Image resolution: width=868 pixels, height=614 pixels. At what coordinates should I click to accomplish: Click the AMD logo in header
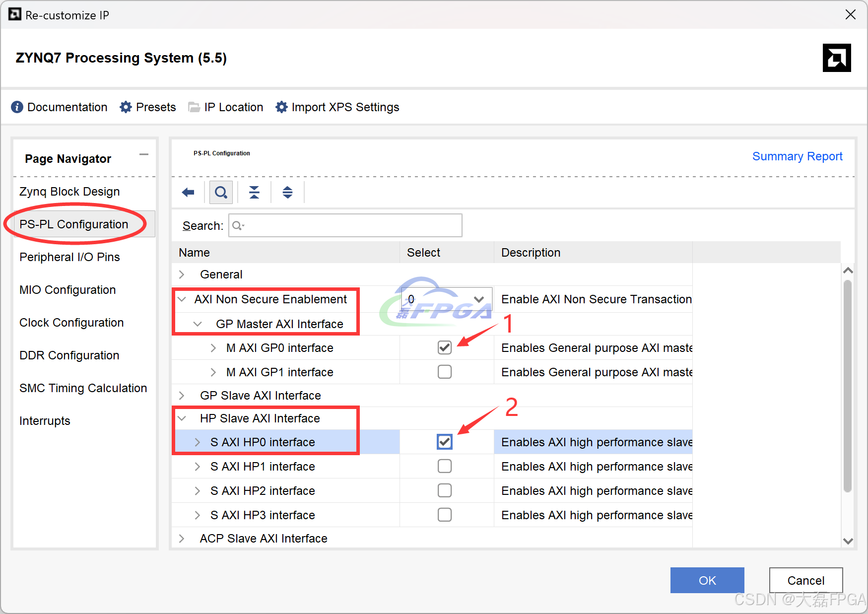(837, 58)
